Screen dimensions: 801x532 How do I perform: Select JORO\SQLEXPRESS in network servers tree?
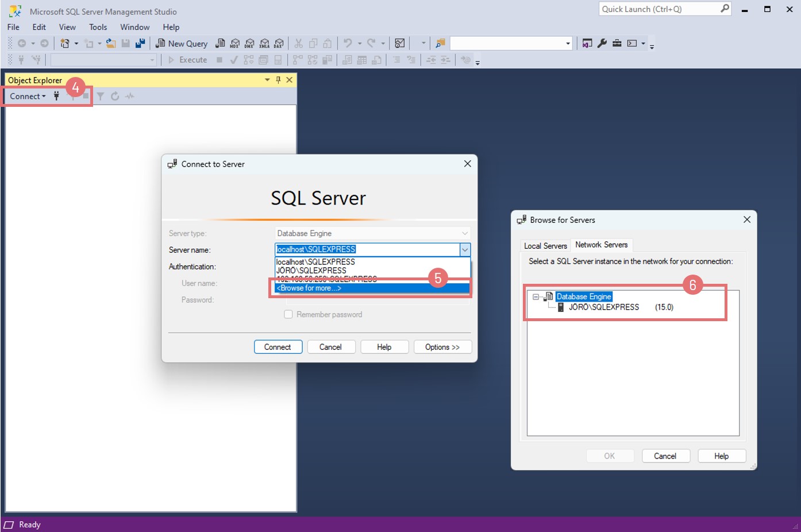603,307
